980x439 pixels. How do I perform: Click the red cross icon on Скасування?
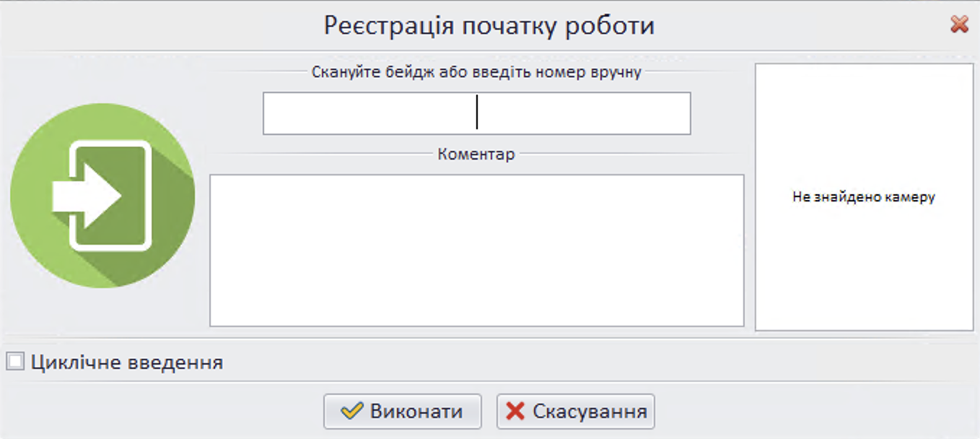[x=515, y=412]
